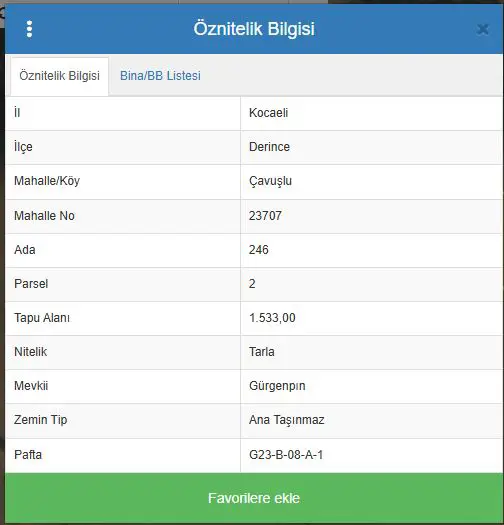Close the Öznitelik Bilgisi dialog
Screen dimensions: 504x525
(483, 29)
